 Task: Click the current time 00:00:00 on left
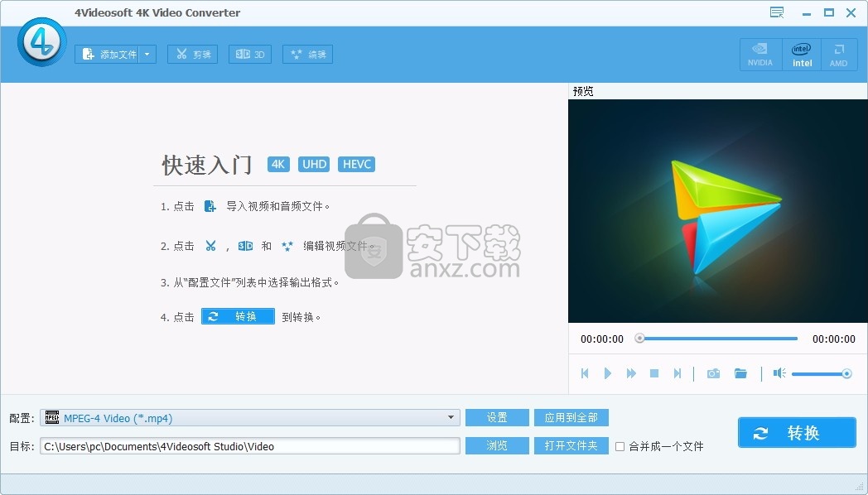tap(602, 339)
